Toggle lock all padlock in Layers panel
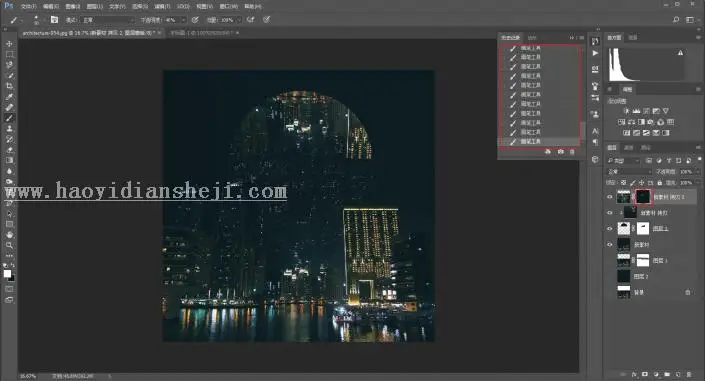This screenshot has width=705, height=381. [x=660, y=183]
